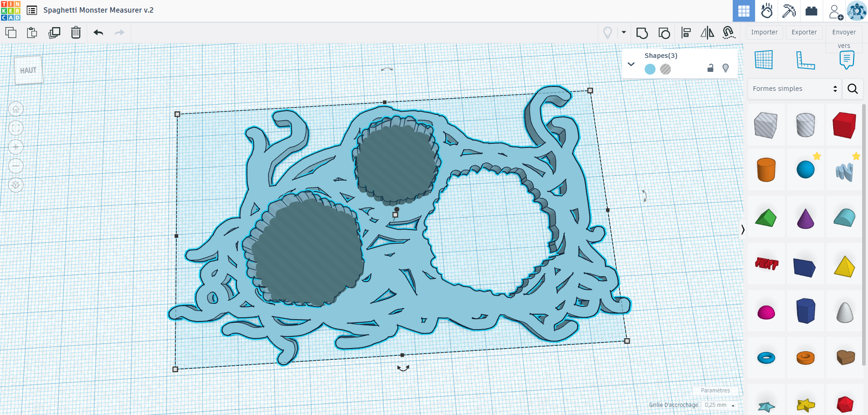Redo the action
This screenshot has height=415, width=868.
[x=119, y=33]
